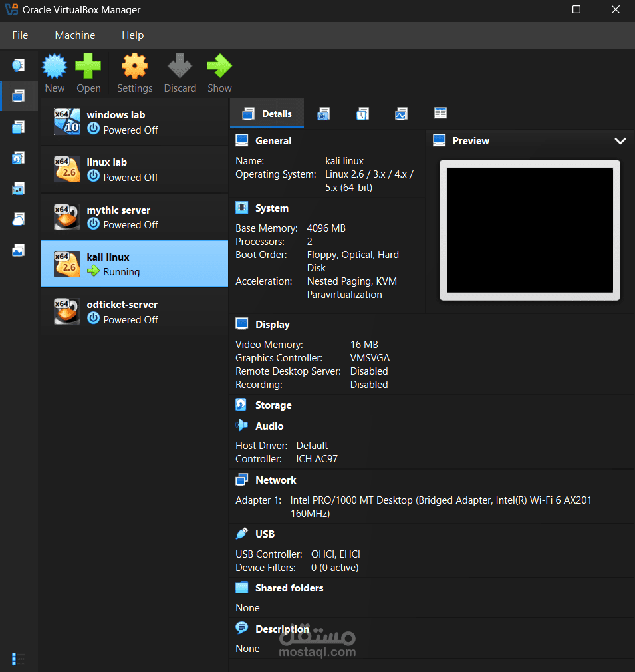Image resolution: width=635 pixels, height=672 pixels.
Task: Select the windows lab virtual machine
Action: click(134, 122)
